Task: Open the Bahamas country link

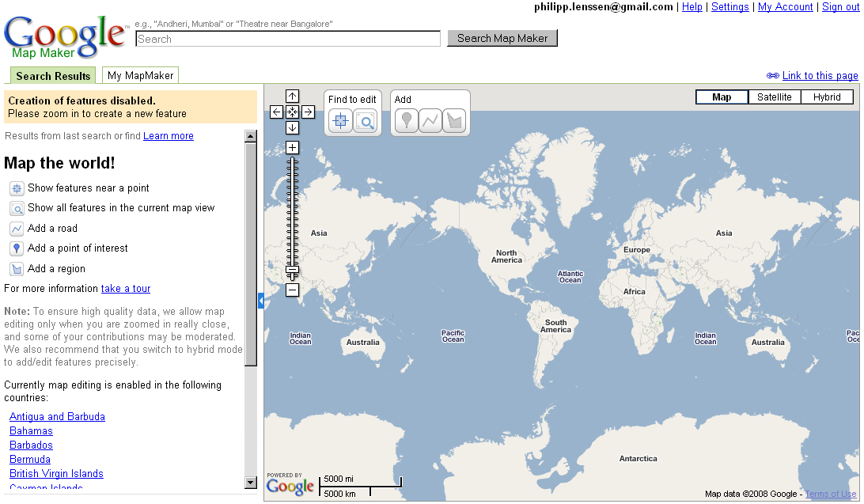Action: click(x=31, y=430)
